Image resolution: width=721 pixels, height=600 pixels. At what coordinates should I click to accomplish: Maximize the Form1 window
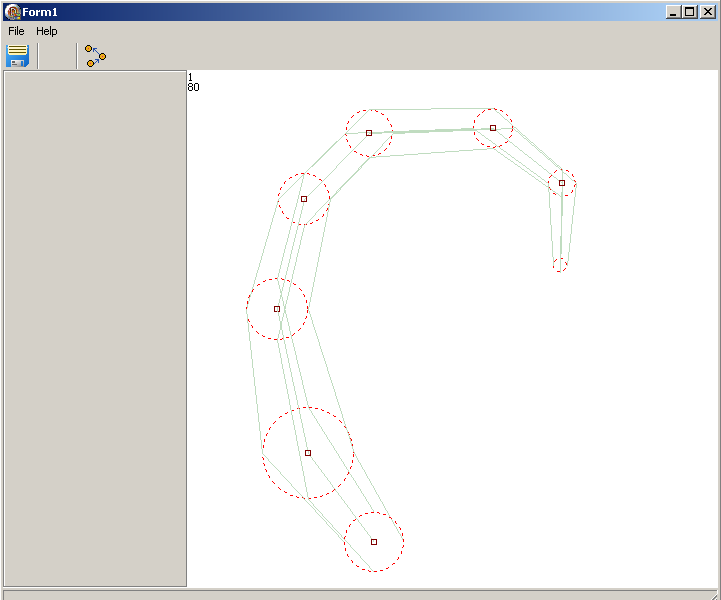pyautogui.click(x=690, y=12)
